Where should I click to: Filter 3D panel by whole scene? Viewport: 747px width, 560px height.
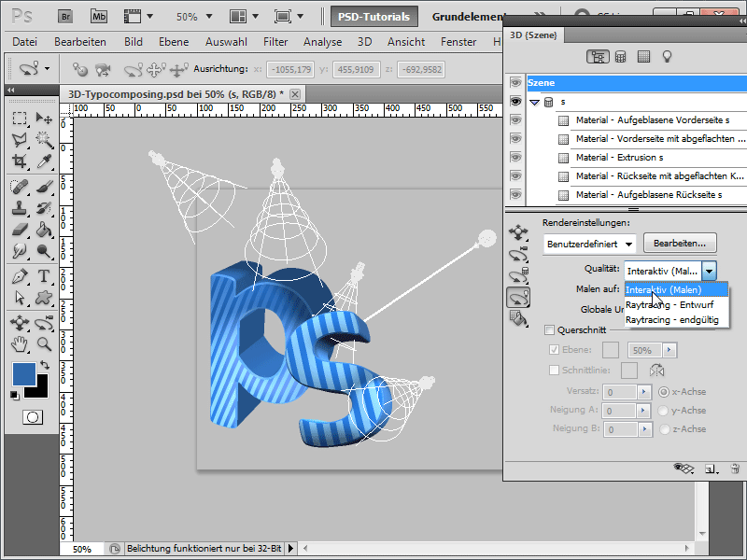point(598,57)
